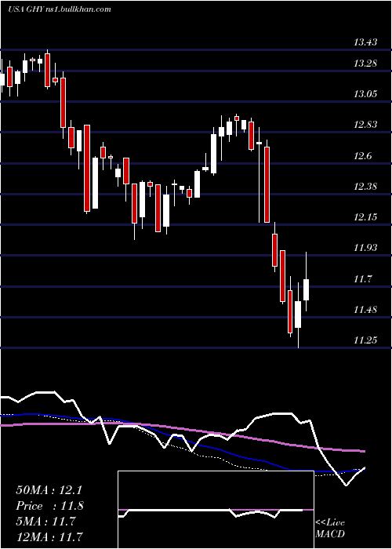Click the 12.38 price axis label

(x=365, y=187)
